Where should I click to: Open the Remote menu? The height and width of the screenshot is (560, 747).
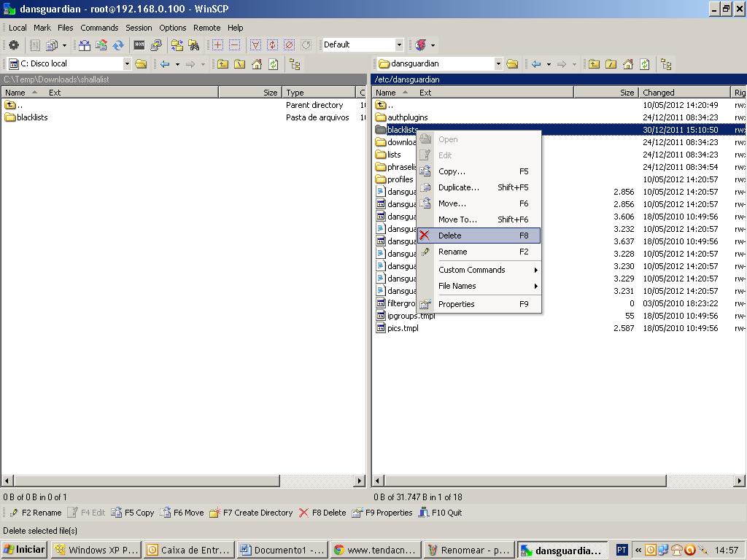point(206,28)
